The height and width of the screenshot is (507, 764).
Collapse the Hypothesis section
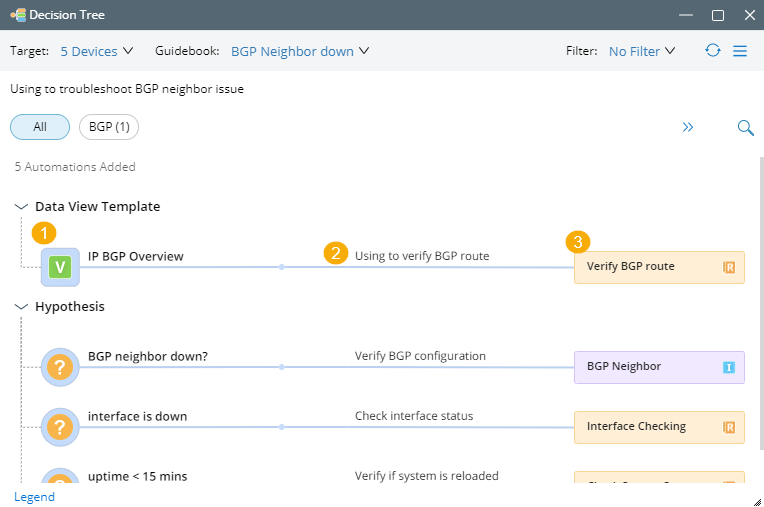click(x=21, y=306)
